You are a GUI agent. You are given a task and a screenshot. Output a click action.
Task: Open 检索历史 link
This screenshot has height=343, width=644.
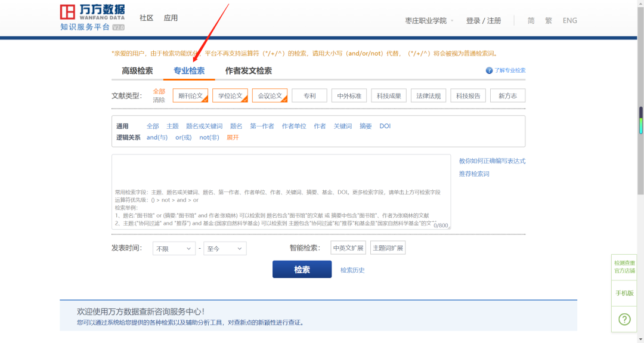[x=352, y=270]
